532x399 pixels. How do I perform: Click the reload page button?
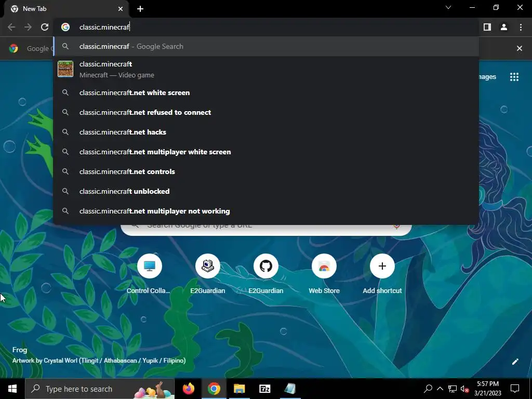[45, 27]
